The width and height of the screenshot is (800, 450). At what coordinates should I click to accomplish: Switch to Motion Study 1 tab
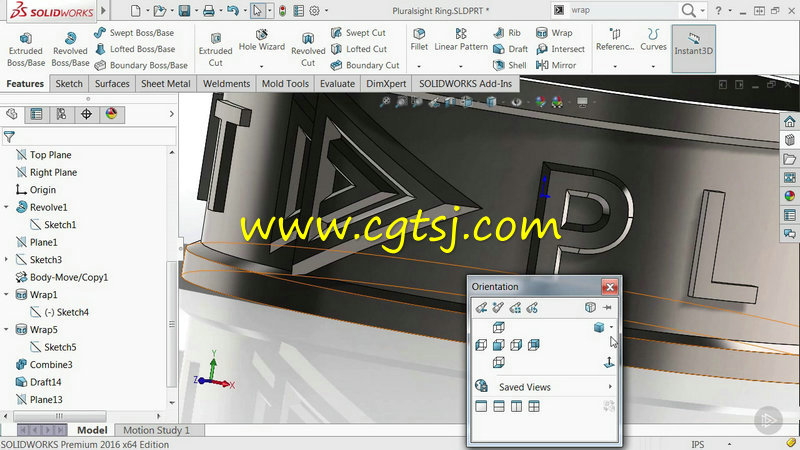(157, 430)
